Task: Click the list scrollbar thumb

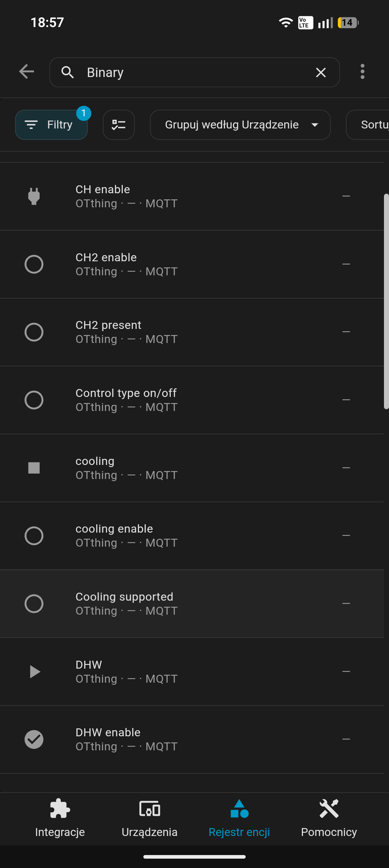Action: click(x=386, y=302)
